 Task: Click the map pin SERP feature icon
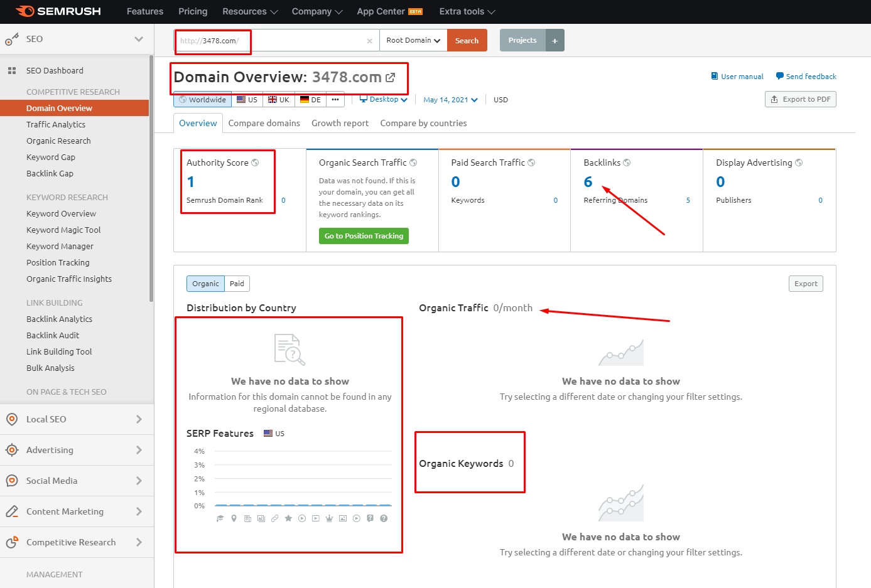click(234, 518)
